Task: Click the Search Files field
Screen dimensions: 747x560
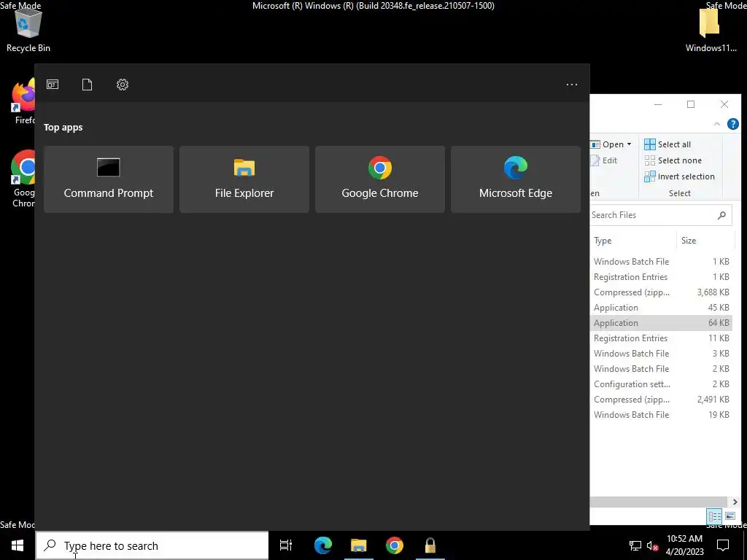Action: pos(660,215)
